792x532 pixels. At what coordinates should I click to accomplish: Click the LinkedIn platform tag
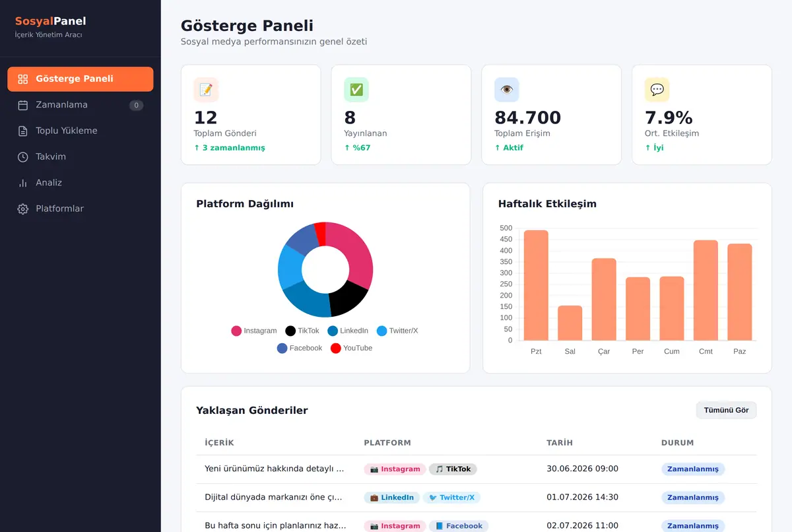[x=392, y=498]
